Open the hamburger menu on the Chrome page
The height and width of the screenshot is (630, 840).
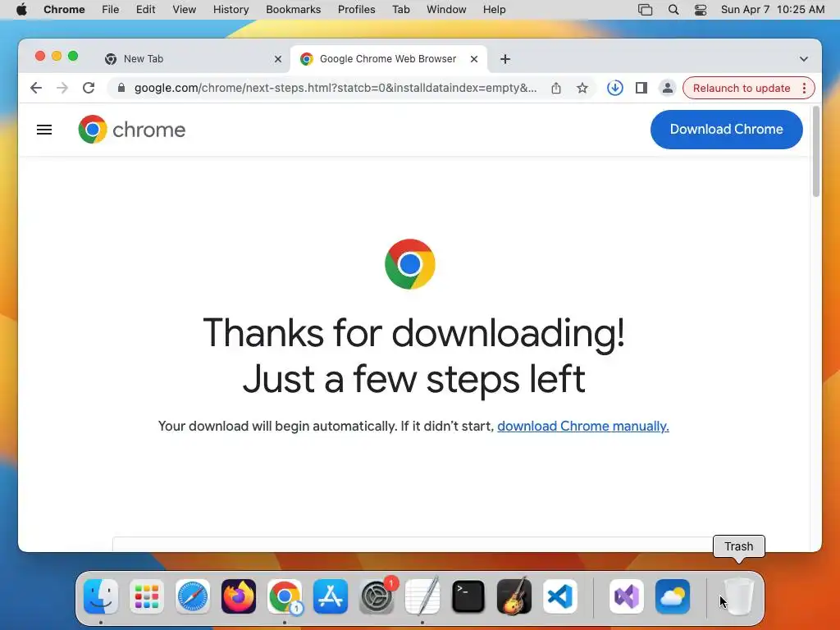[44, 130]
